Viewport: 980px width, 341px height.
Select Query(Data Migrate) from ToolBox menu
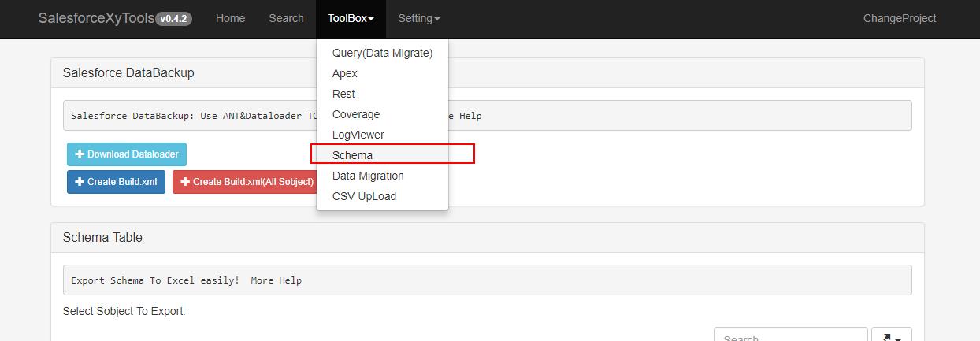coord(383,53)
